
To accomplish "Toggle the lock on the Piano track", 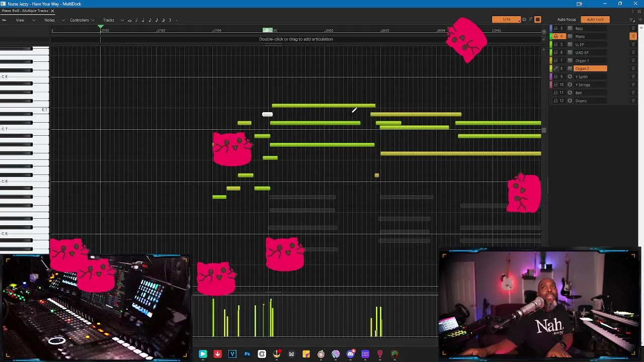I will (x=555, y=36).
